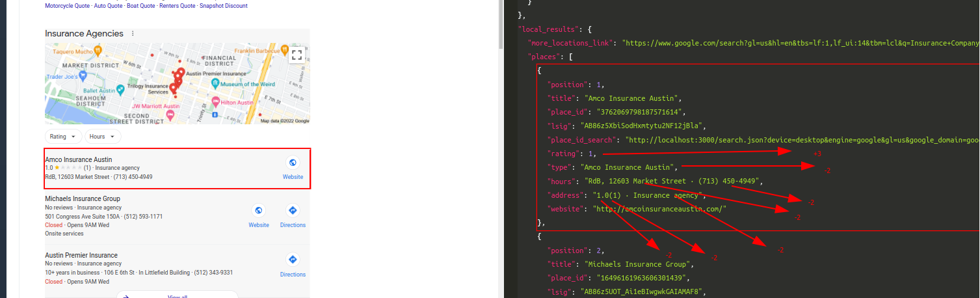Viewport: 980px width, 298px height.
Task: Click JSON "type" value Amco Insurance Austin
Action: click(629, 167)
